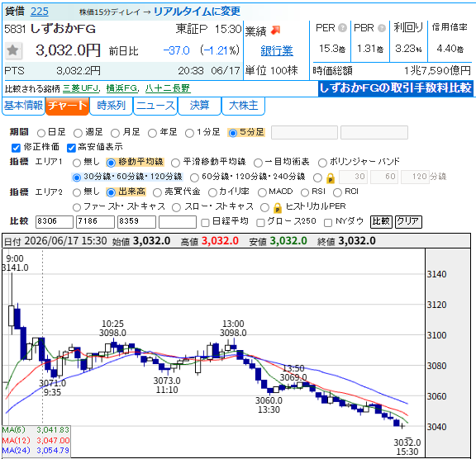This screenshot has height=459, width=476.
Task: Select the 週足 period radio button
Action: pos(78,133)
